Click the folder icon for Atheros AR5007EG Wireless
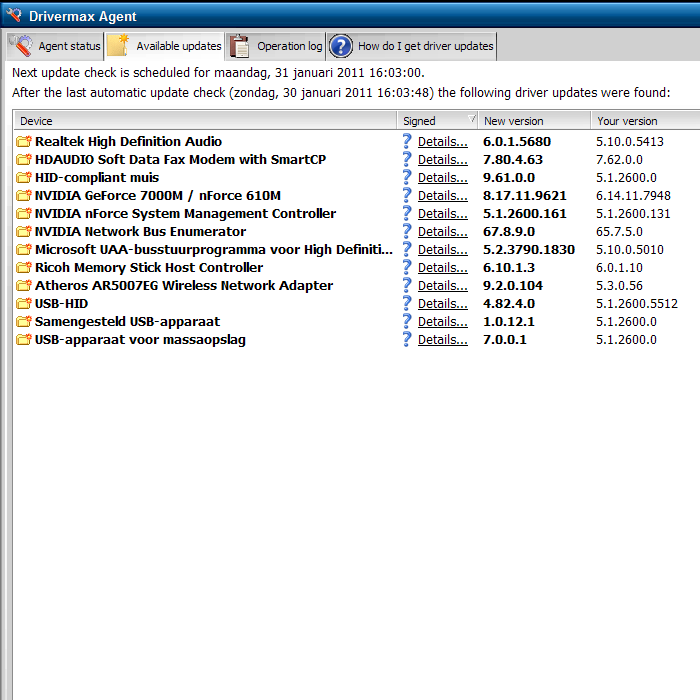Screen dimensions: 700x700 pyautogui.click(x=24, y=285)
